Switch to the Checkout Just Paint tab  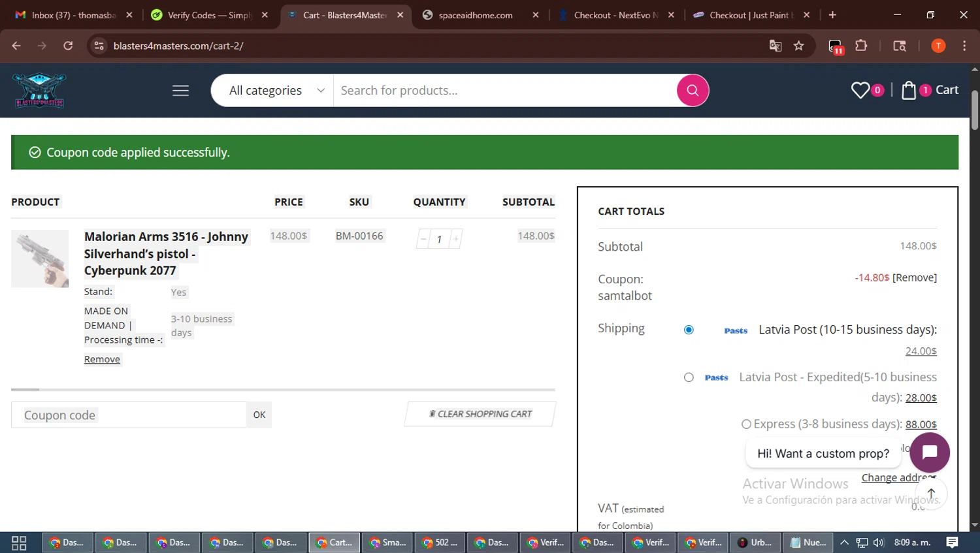tap(751, 15)
